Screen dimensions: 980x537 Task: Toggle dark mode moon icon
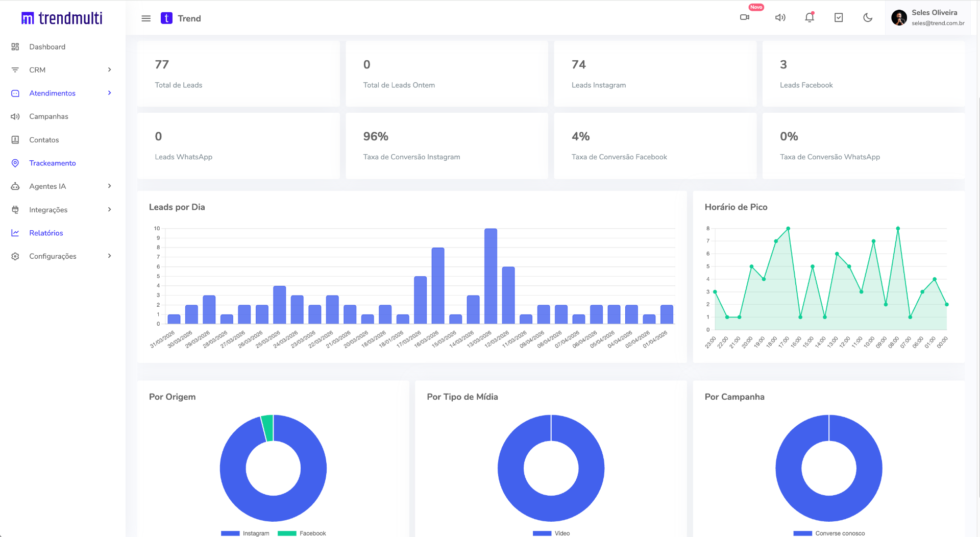[868, 17]
